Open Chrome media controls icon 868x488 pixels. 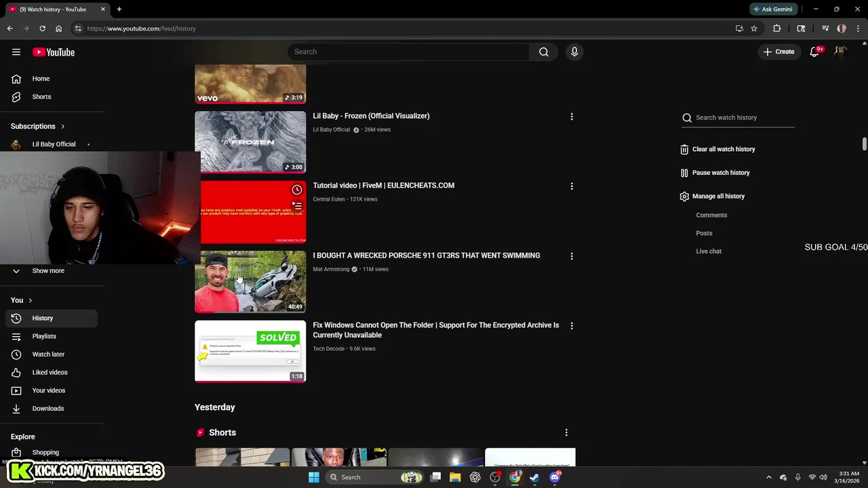coord(825,28)
